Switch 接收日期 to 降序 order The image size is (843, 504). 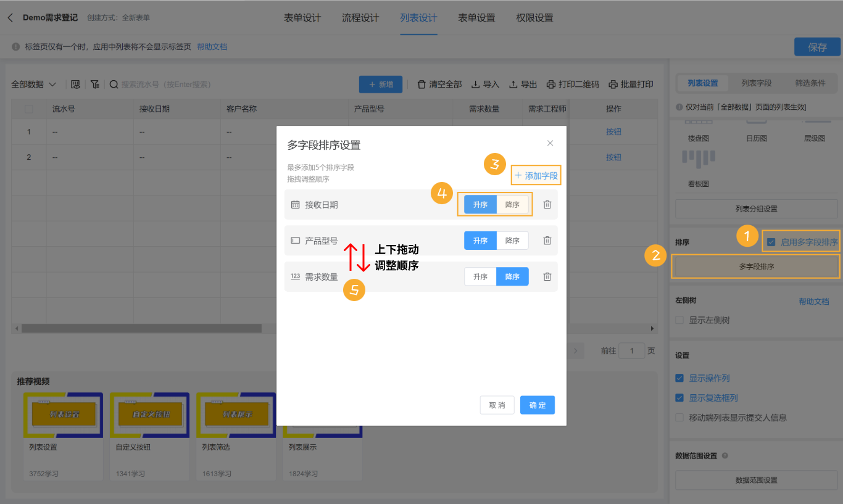512,204
